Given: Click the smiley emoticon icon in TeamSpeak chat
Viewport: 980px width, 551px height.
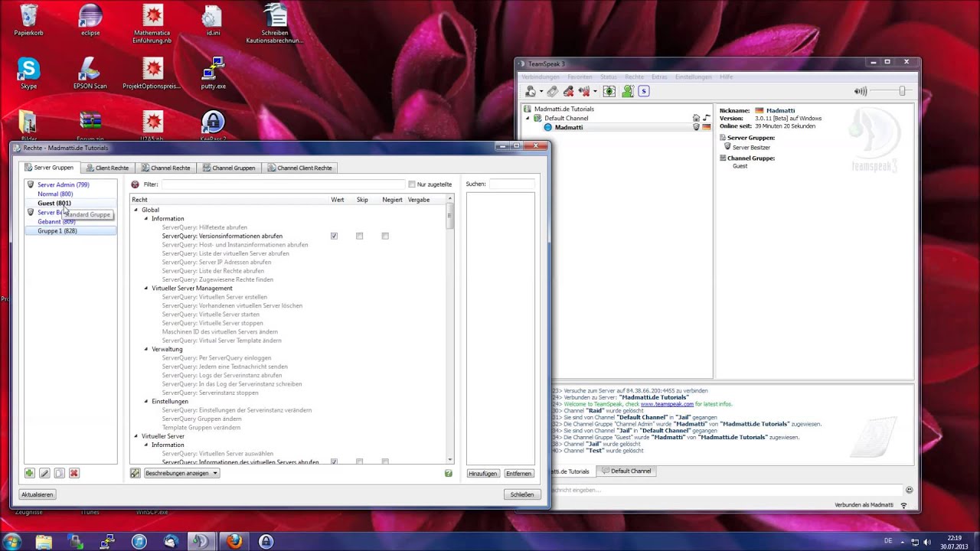Looking at the screenshot, I should click(x=909, y=490).
